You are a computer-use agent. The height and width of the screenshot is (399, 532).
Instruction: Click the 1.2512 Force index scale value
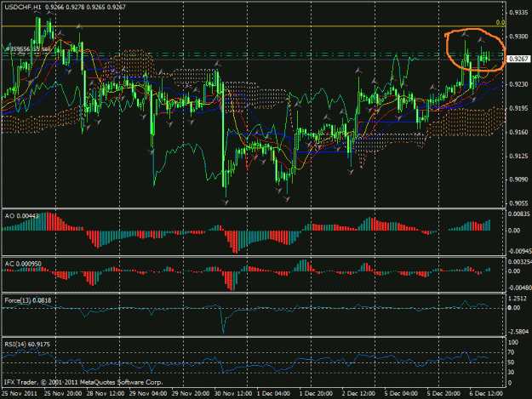pos(518,299)
